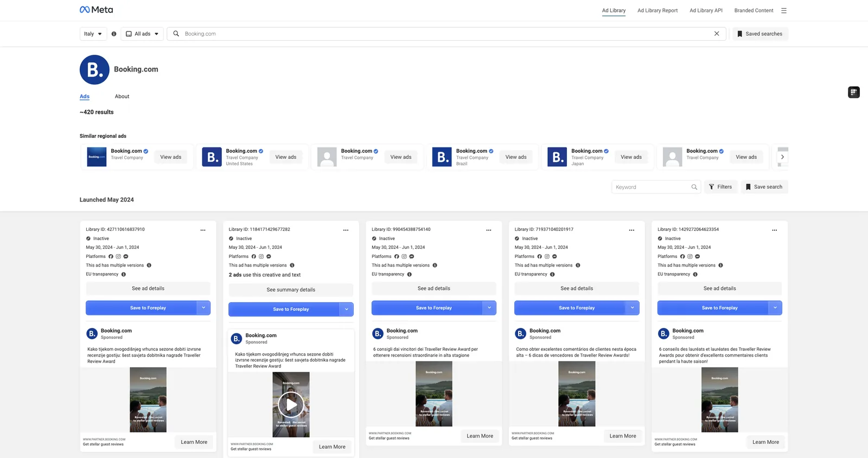Screen dimensions: 868x458
Task: Open video thumbnail of ad 427110616837910
Action: [148, 400]
